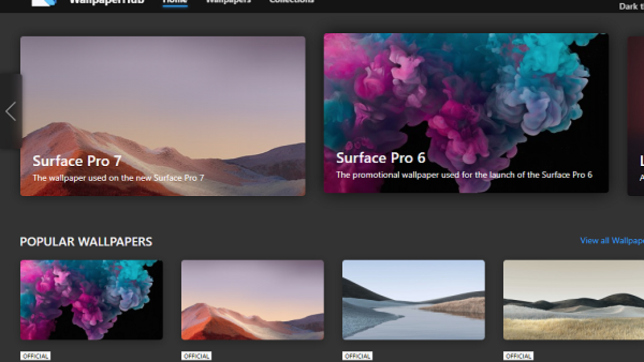Screen dimensions: 644x362
Task: Open the blue-grey lake landscape wallpaper thumbnail
Action: click(413, 300)
